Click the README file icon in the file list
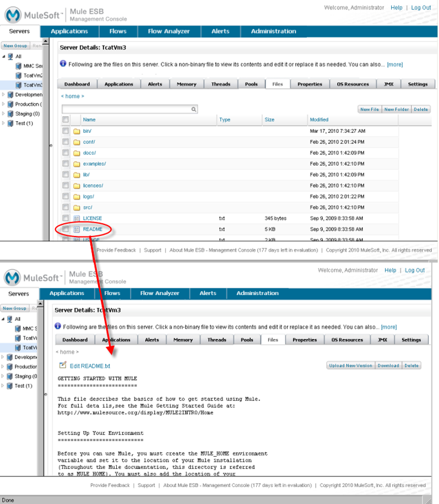 pyautogui.click(x=77, y=229)
